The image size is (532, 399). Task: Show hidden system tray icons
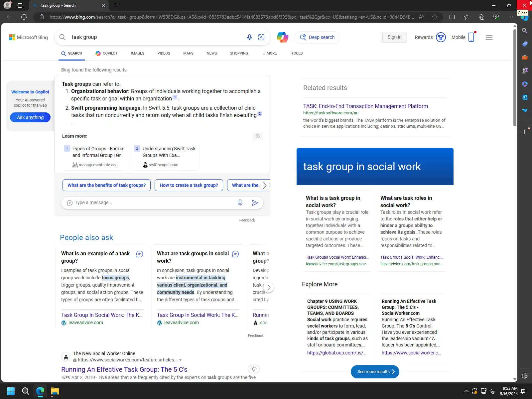pyautogui.click(x=466, y=391)
